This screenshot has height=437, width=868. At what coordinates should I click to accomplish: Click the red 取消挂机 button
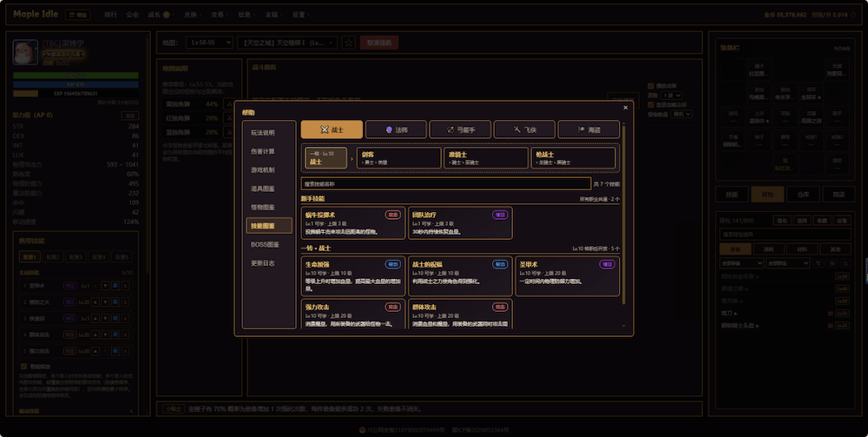coord(379,43)
